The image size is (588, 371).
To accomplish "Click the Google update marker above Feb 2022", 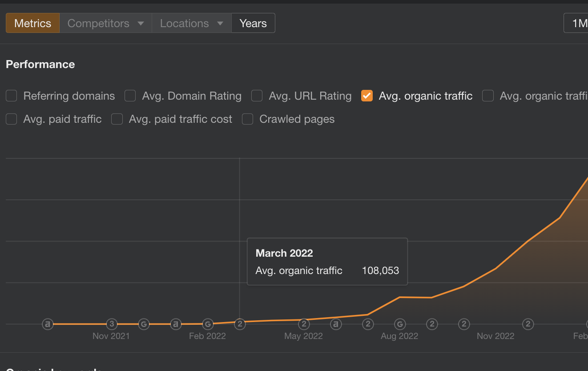I will pyautogui.click(x=208, y=324).
